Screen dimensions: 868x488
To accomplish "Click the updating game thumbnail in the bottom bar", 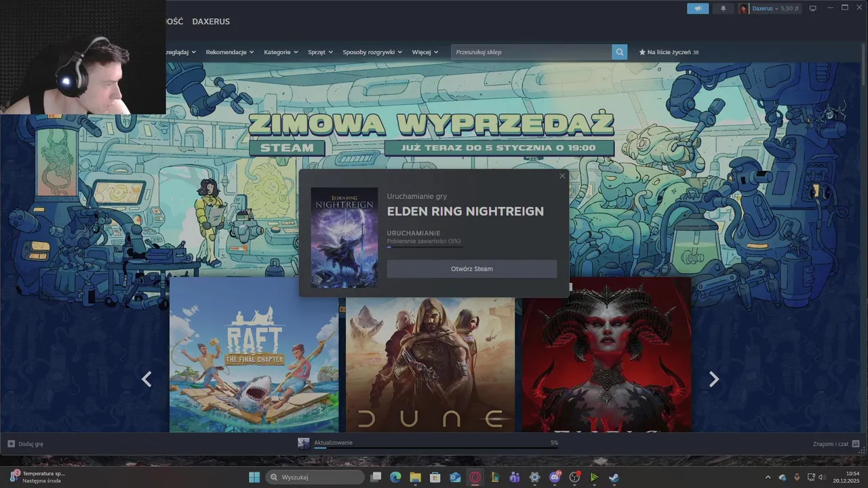I will (x=304, y=443).
